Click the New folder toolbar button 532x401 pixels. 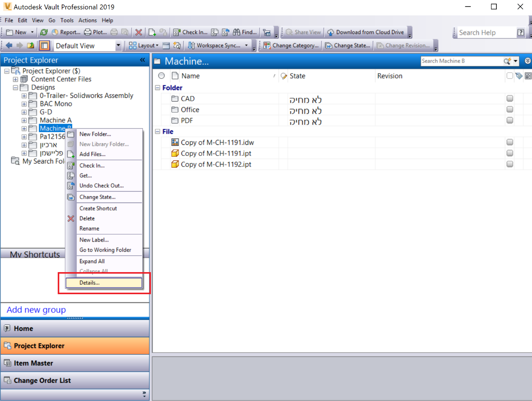pyautogui.click(x=16, y=32)
